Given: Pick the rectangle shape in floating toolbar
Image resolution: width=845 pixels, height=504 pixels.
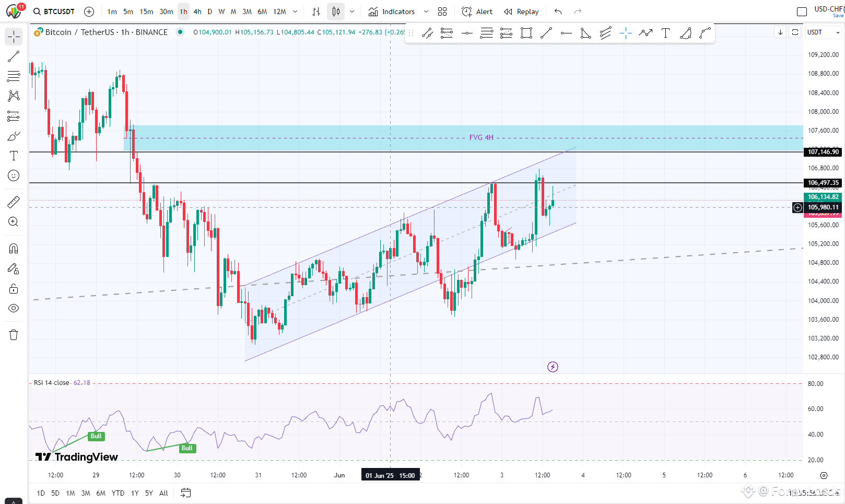Looking at the screenshot, I should pos(526,33).
